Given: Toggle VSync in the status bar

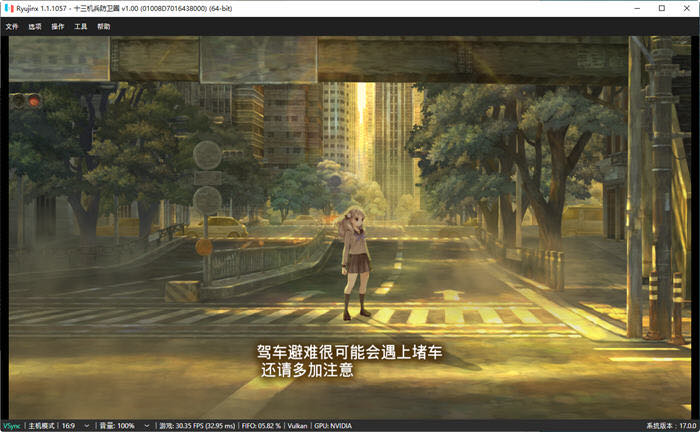Looking at the screenshot, I should (12, 425).
